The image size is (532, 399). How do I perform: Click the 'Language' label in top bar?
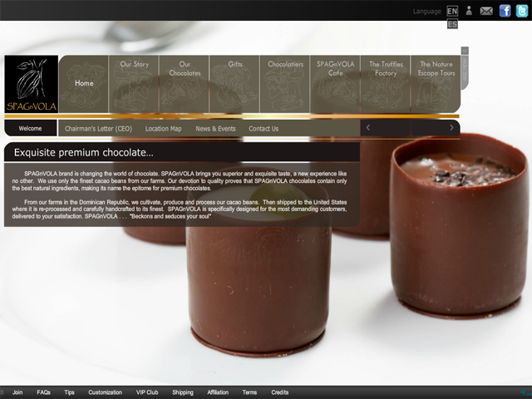click(426, 11)
